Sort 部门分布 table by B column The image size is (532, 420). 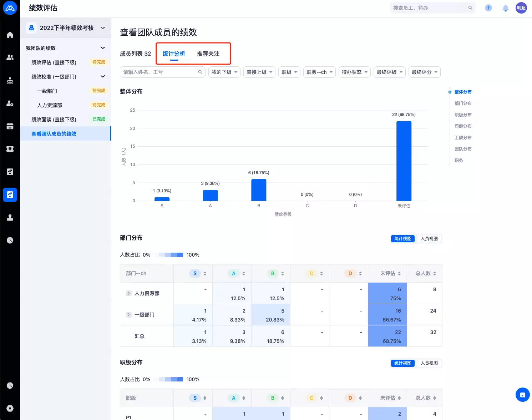[x=283, y=274]
